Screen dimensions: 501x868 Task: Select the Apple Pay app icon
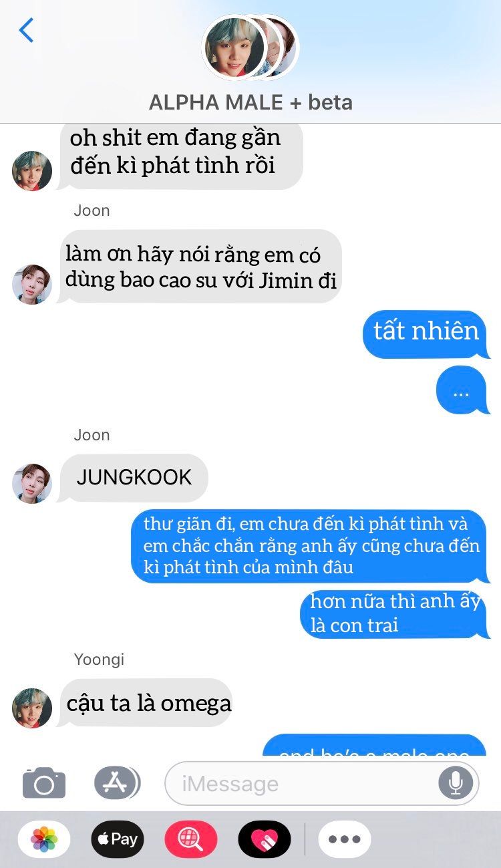pyautogui.click(x=118, y=839)
